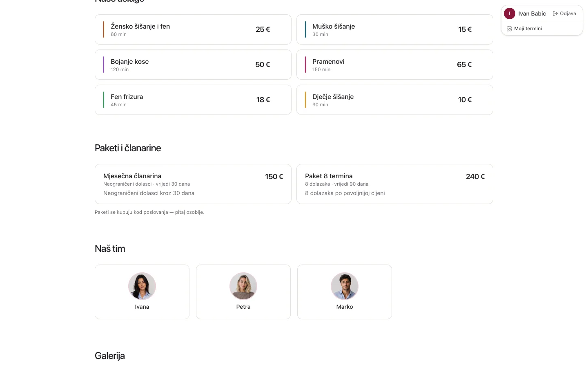This screenshot has height=368, width=588.
Task: Click Ivan Babic's avatar initial icon
Action: click(509, 13)
